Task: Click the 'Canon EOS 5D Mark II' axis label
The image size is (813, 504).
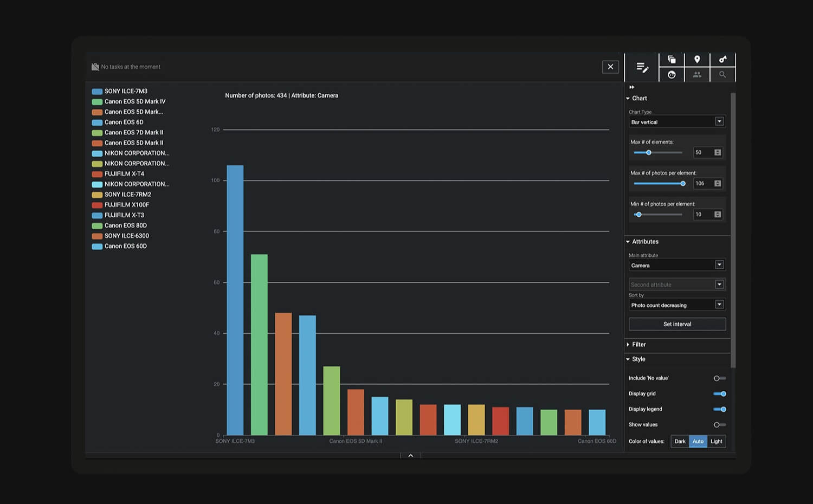Action: pos(356,441)
